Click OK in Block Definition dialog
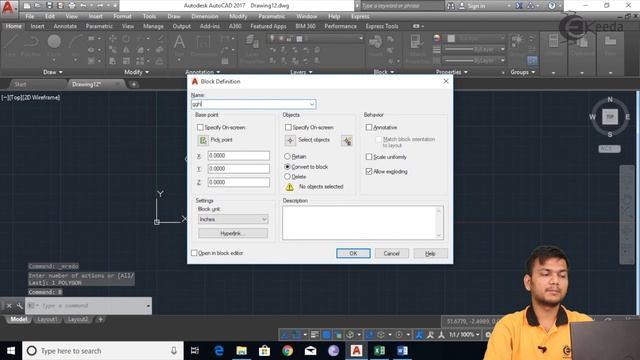Viewport: 640px width, 360px height. click(x=353, y=253)
